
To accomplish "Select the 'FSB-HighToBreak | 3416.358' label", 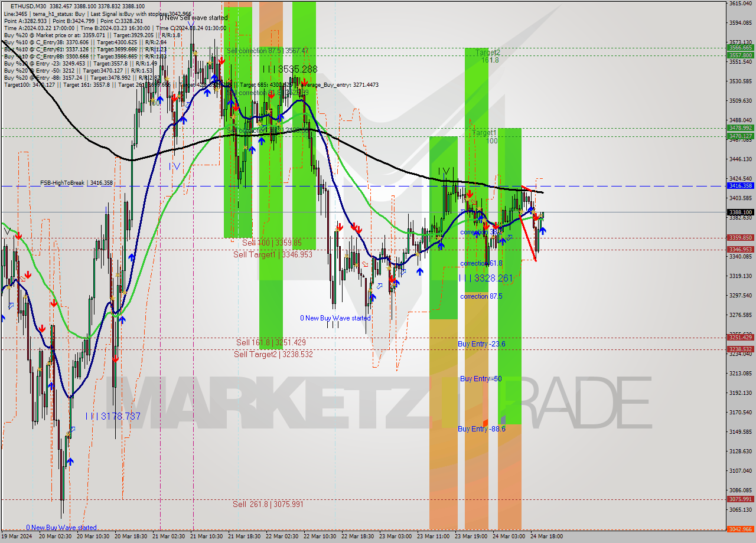I will click(x=76, y=183).
